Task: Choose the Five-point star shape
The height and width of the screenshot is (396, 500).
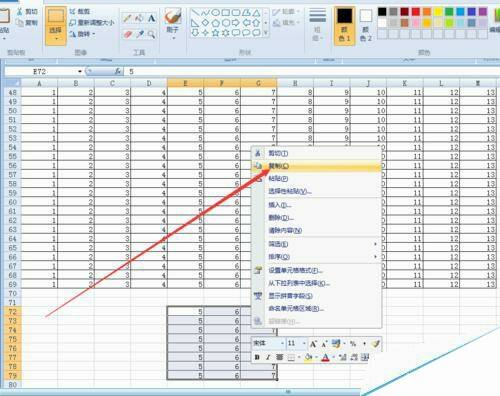Action: pyautogui.click(x=216, y=33)
